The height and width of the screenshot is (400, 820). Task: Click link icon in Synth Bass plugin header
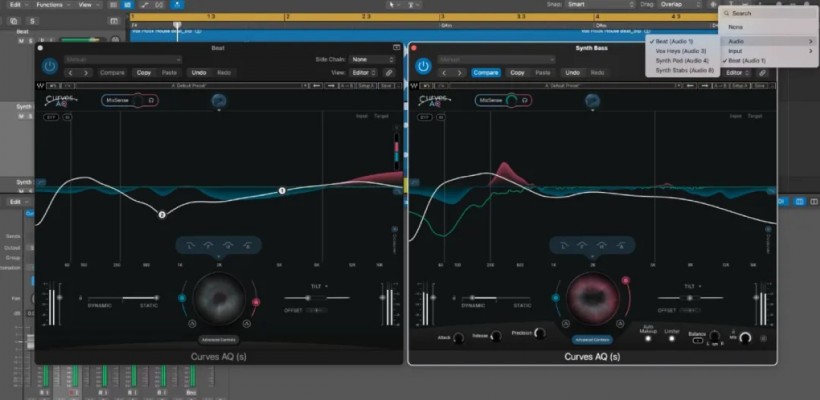pos(762,73)
